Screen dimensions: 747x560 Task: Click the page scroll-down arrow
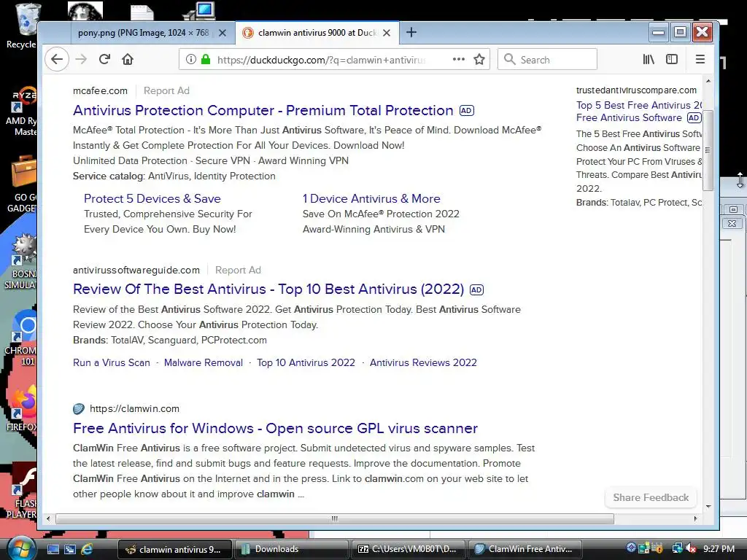coord(708,506)
